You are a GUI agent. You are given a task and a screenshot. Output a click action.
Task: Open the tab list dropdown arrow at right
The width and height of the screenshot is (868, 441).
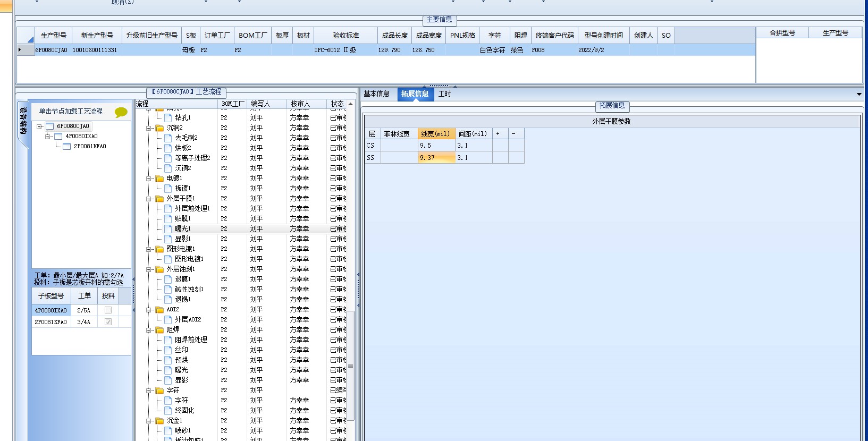point(859,94)
